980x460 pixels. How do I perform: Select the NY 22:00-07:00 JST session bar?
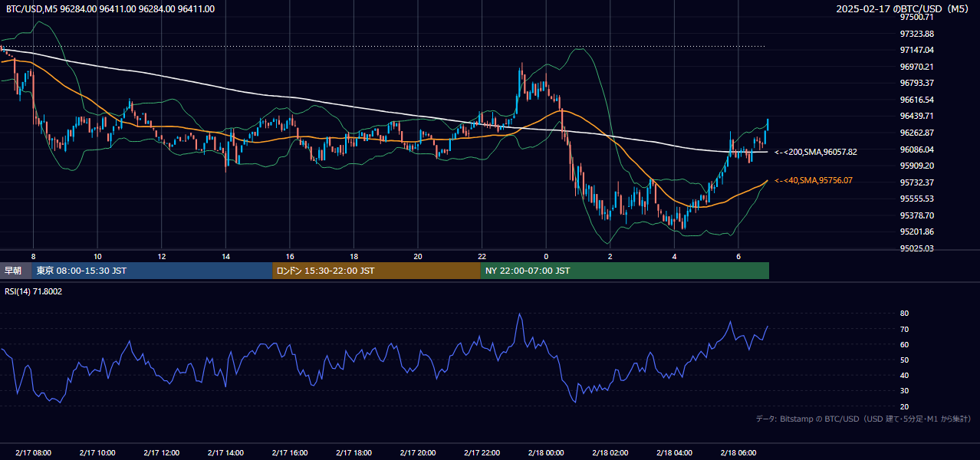point(625,271)
